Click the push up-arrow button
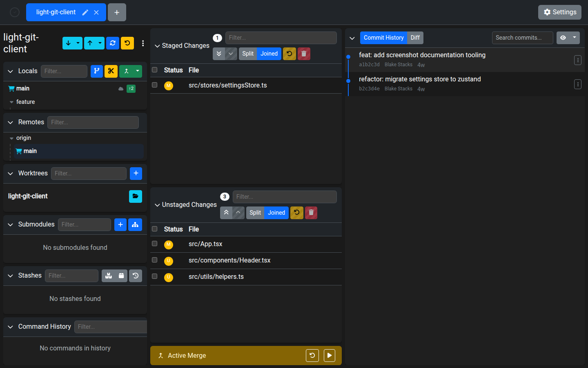Screen dimensions: 588x368 pyautogui.click(x=90, y=43)
